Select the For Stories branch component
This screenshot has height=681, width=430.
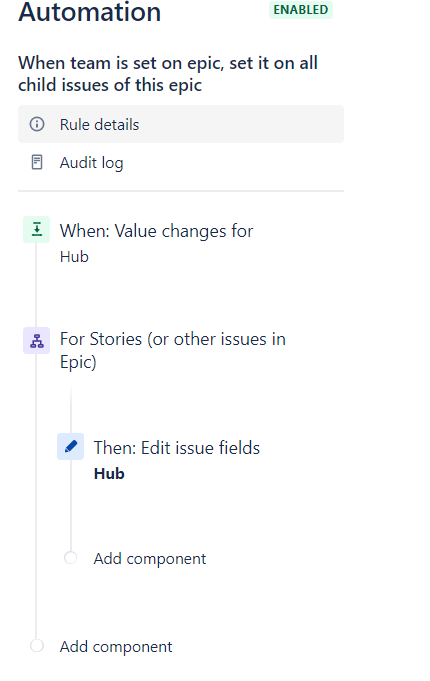click(x=173, y=350)
